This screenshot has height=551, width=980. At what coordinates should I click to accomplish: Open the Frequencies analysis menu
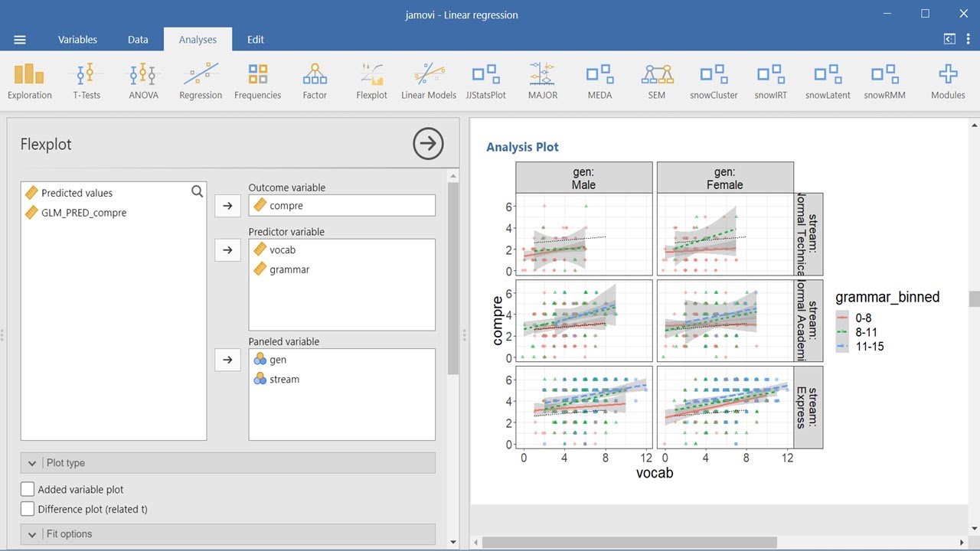(x=257, y=81)
